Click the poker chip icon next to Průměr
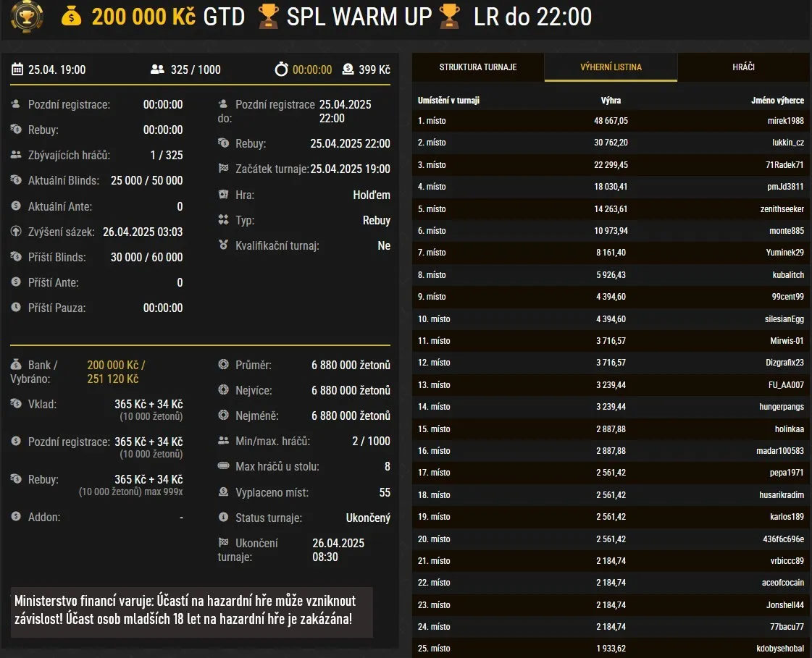 click(x=225, y=366)
